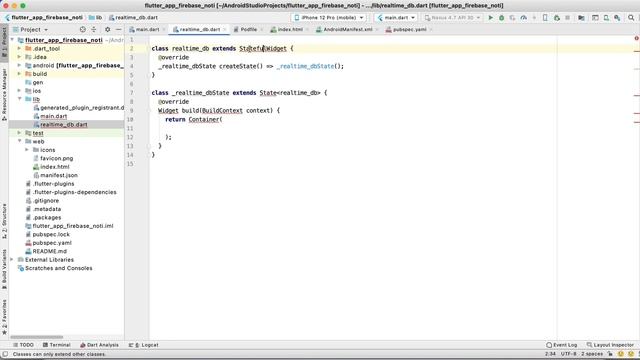Click the green Debug bug icon
The height and width of the screenshot is (360, 640).
click(502, 18)
